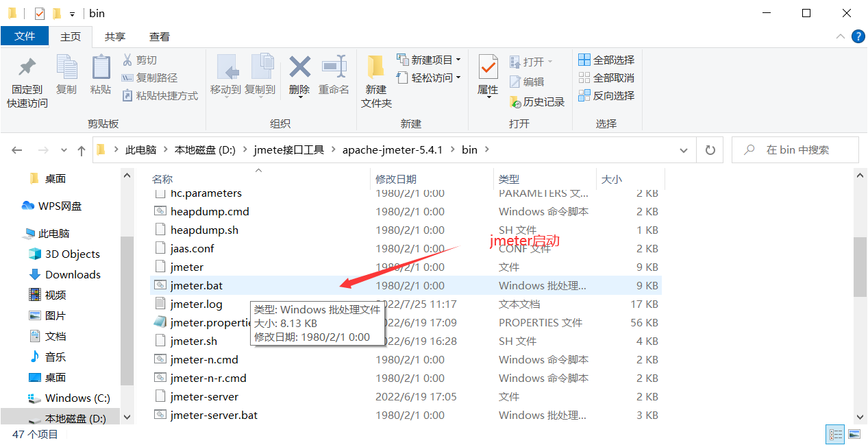Click History (历史记录) in the ribbon
The image size is (868, 445).
tap(537, 102)
